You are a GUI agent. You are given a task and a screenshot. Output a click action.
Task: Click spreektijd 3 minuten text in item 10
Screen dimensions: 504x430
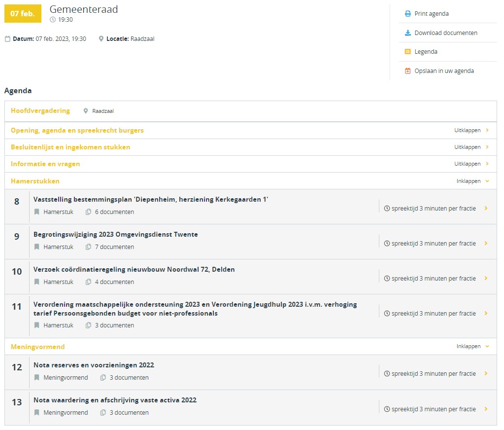tap(434, 279)
